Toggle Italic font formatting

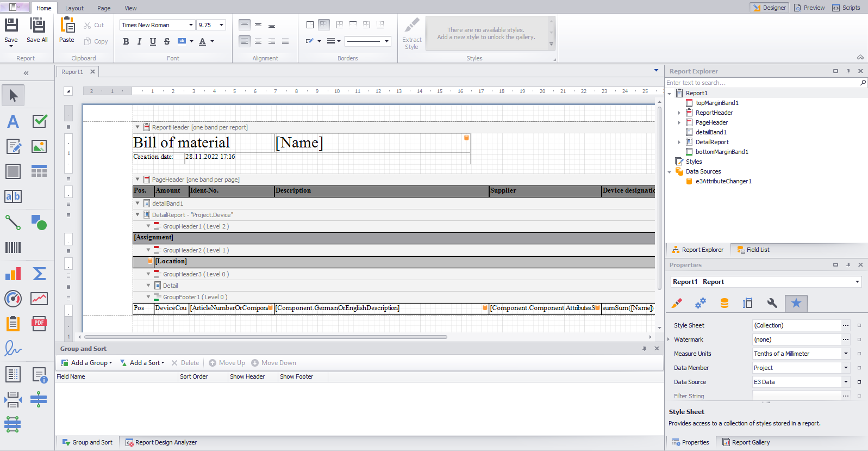click(x=139, y=41)
